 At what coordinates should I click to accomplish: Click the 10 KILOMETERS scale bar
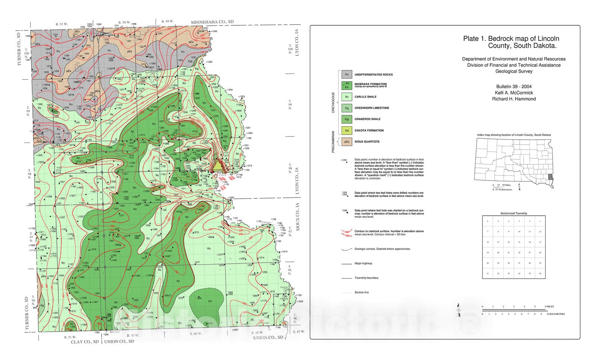point(523,313)
